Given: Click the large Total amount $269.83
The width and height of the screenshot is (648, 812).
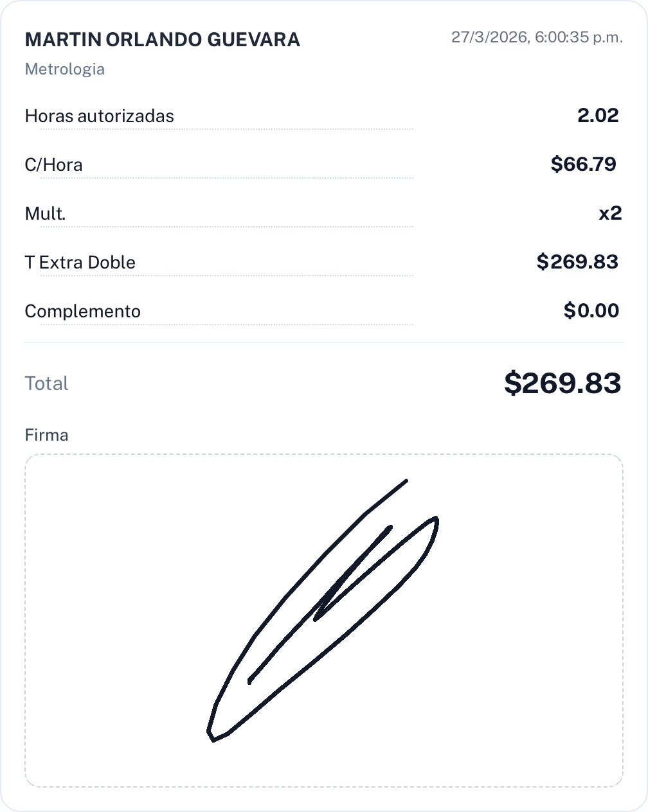Looking at the screenshot, I should 562,383.
